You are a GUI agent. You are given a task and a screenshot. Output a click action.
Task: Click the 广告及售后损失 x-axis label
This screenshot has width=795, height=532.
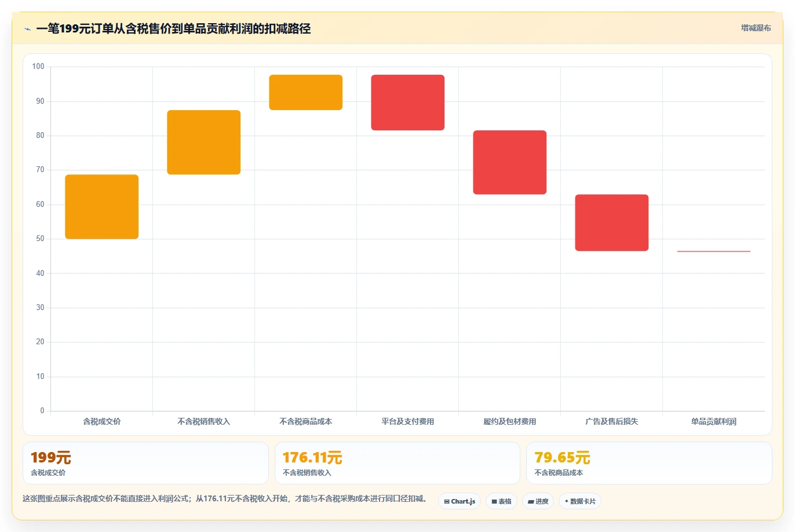[x=612, y=421]
